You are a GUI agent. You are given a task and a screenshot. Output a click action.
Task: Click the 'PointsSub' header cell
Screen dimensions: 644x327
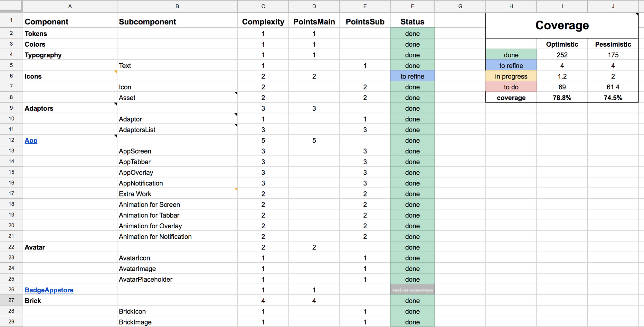coord(365,20)
